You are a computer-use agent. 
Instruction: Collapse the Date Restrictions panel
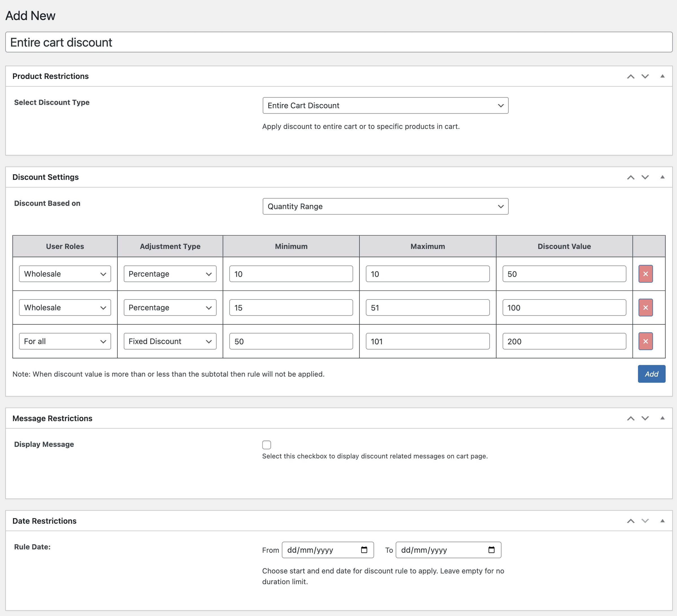pyautogui.click(x=663, y=521)
